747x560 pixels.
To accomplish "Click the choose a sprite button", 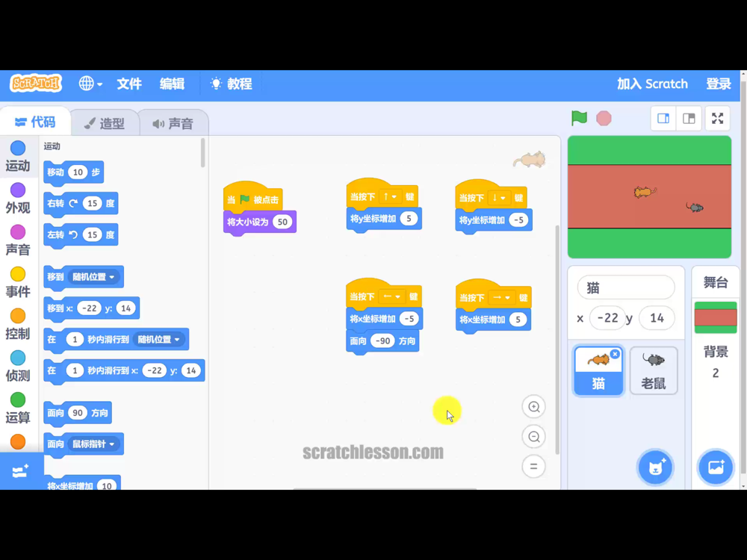I will (655, 467).
